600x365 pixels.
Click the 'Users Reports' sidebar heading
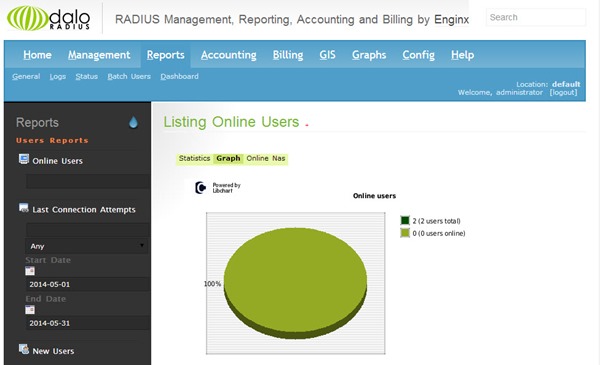click(x=52, y=140)
